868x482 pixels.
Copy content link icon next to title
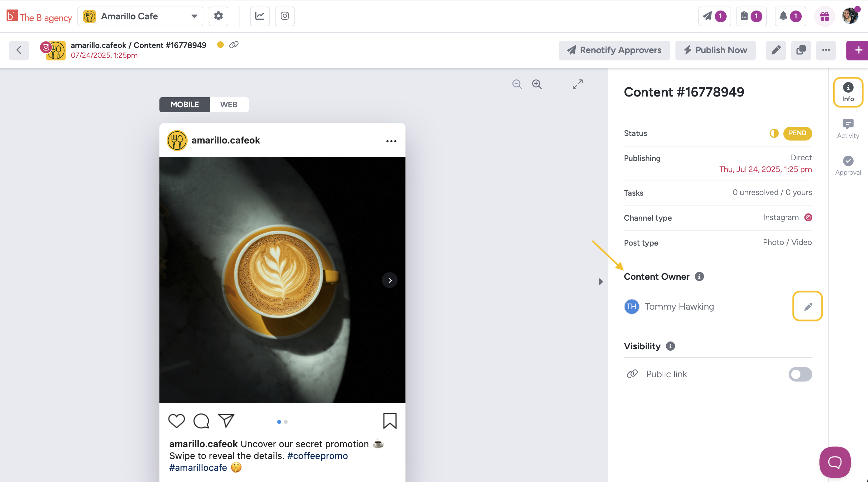tap(234, 45)
